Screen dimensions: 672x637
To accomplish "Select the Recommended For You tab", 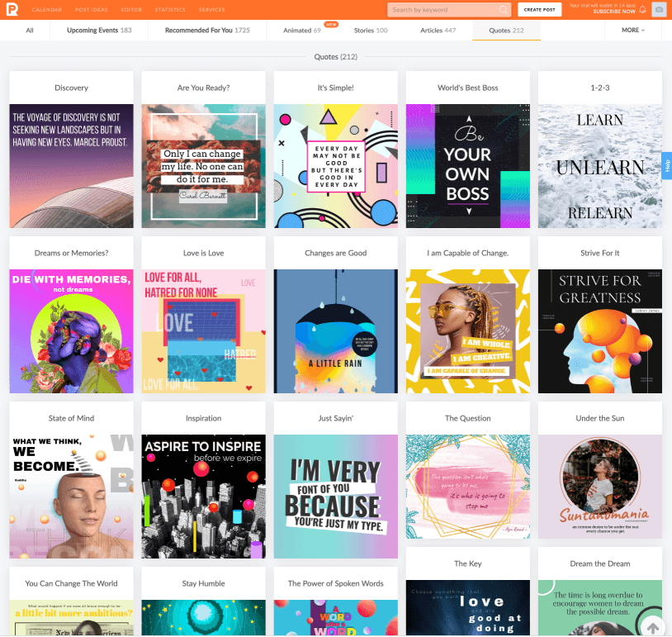I will tap(207, 31).
